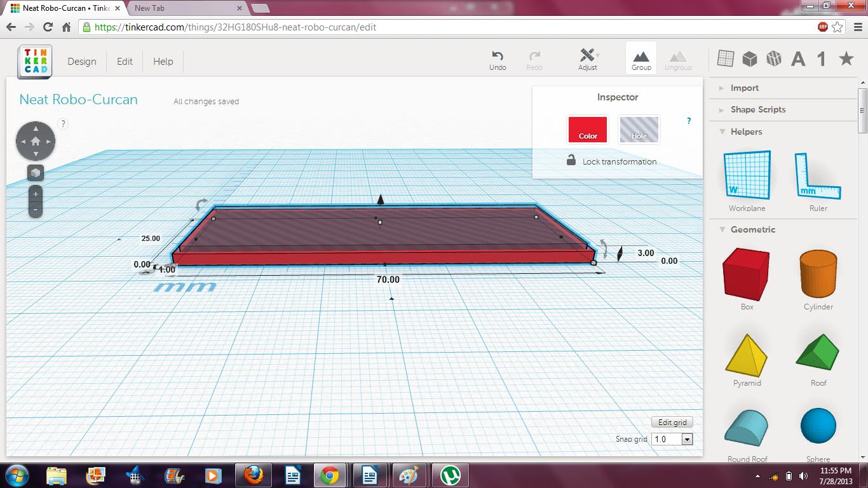Select the Box shape in Geometric panel
This screenshot has height=488, width=868.
point(746,275)
